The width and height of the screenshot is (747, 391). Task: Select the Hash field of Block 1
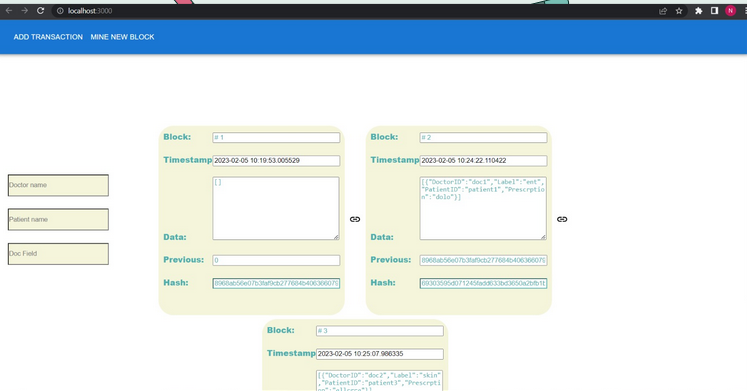point(276,283)
